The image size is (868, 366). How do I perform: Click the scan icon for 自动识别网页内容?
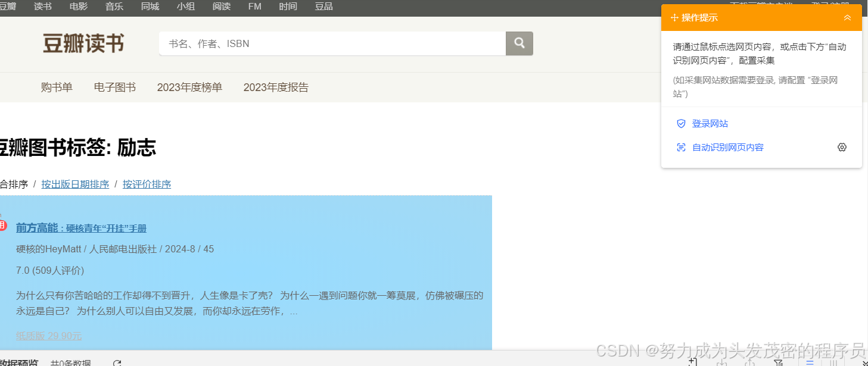click(x=682, y=148)
